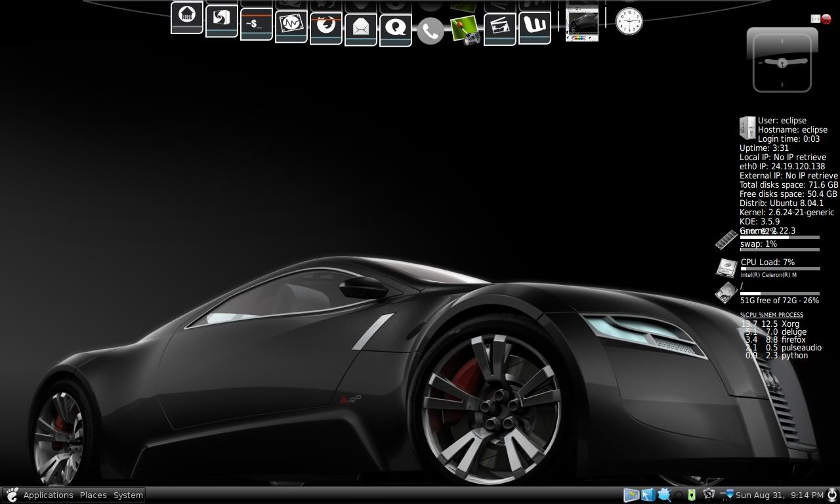Click the disk usage bar above 51G free
The height and width of the screenshot is (504, 840).
(780, 294)
